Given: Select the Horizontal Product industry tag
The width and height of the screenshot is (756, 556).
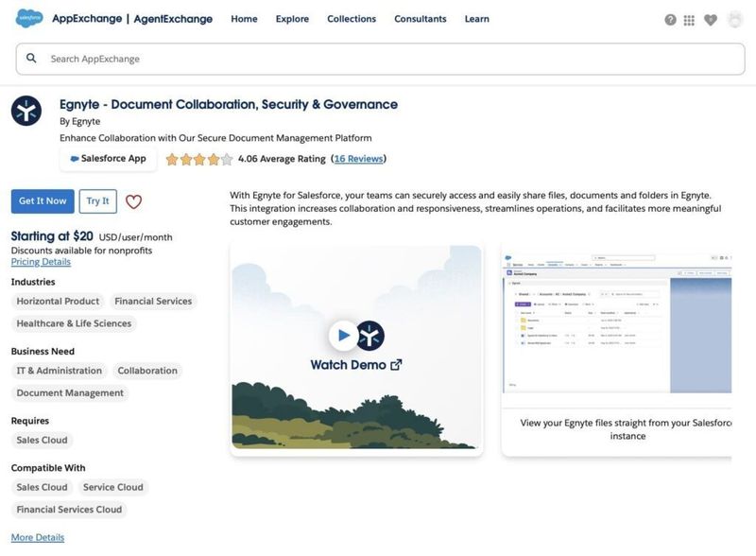Looking at the screenshot, I should 58,301.
